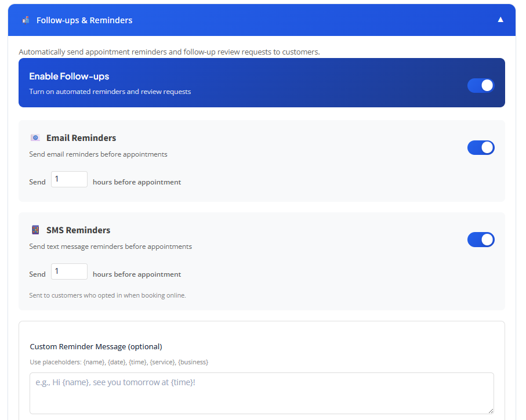
Task: Click the Custom Reminder Message (optional) label
Action: 96,347
